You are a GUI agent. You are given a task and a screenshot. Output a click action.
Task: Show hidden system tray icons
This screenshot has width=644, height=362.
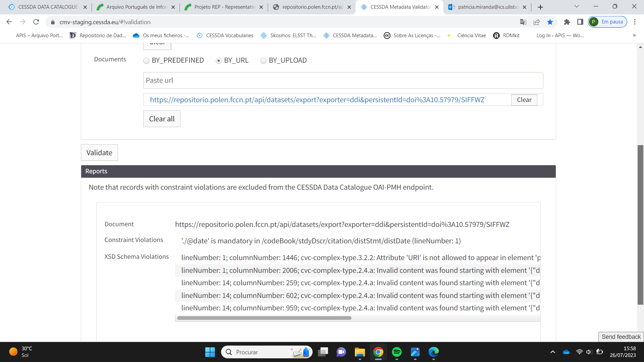(552, 352)
